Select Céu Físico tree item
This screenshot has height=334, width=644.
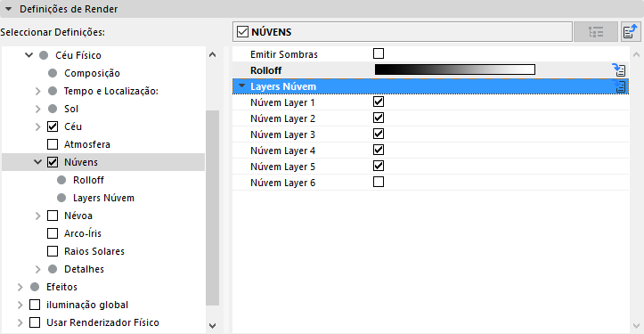point(78,55)
